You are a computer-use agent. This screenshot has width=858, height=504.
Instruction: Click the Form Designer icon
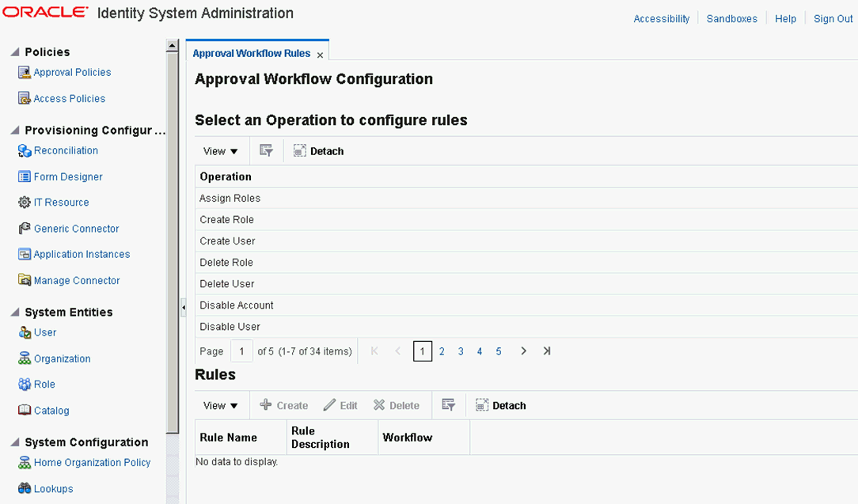[24, 176]
